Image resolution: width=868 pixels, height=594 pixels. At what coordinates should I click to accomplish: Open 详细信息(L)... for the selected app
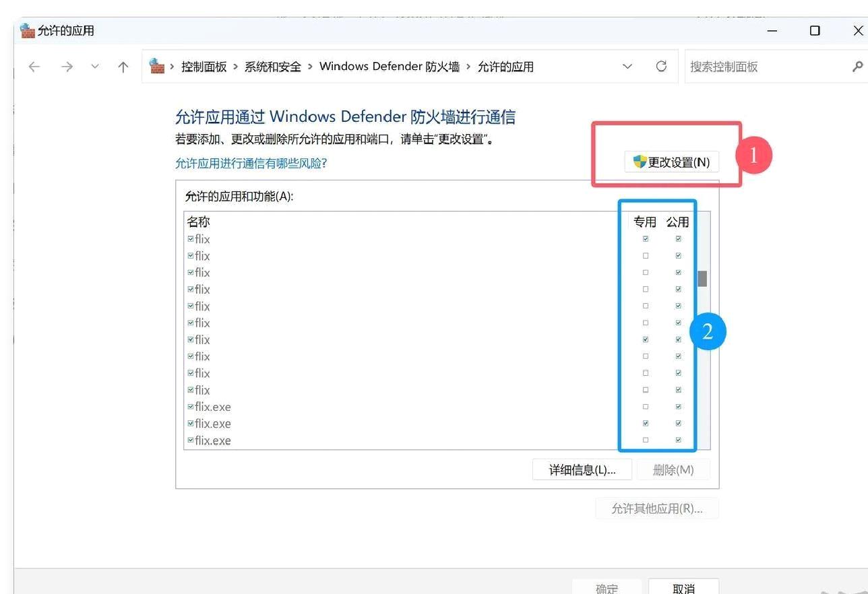582,469
